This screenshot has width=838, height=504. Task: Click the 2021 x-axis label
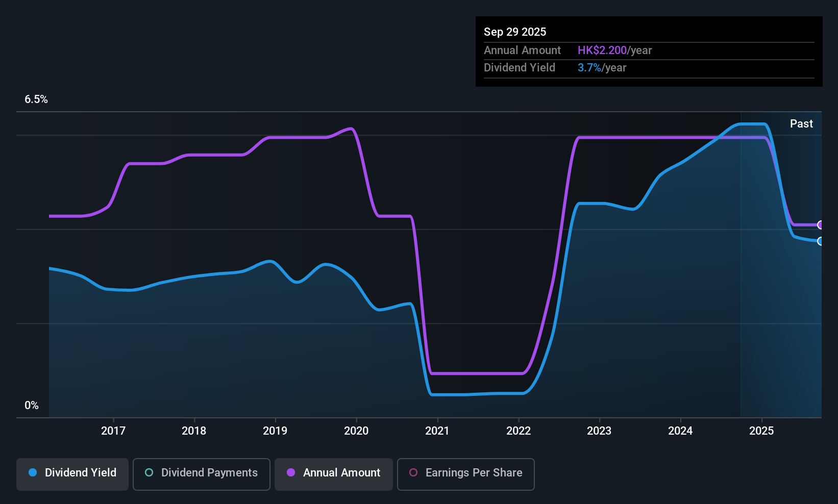[x=437, y=431]
